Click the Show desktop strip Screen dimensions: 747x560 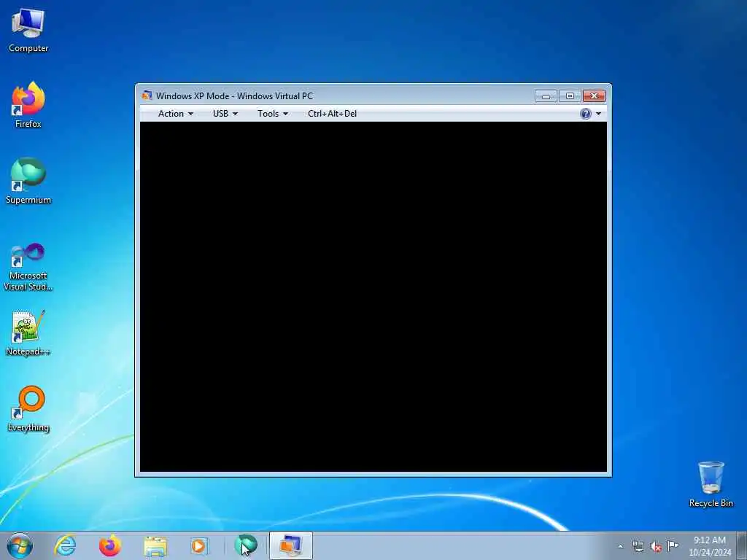tap(741, 545)
